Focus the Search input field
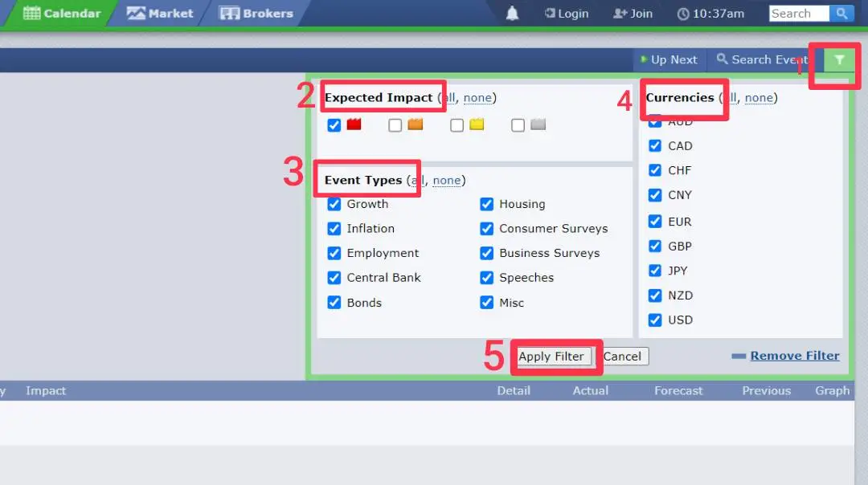The width and height of the screenshot is (868, 485). click(799, 14)
